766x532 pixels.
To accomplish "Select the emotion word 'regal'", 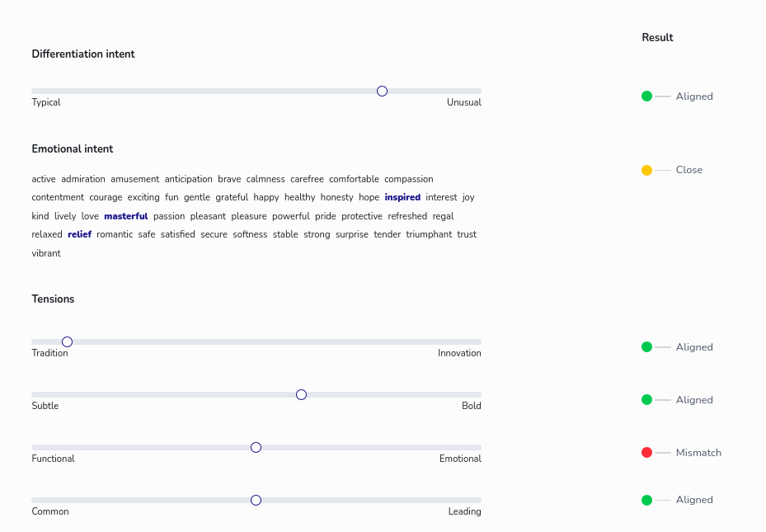I will click(x=443, y=216).
